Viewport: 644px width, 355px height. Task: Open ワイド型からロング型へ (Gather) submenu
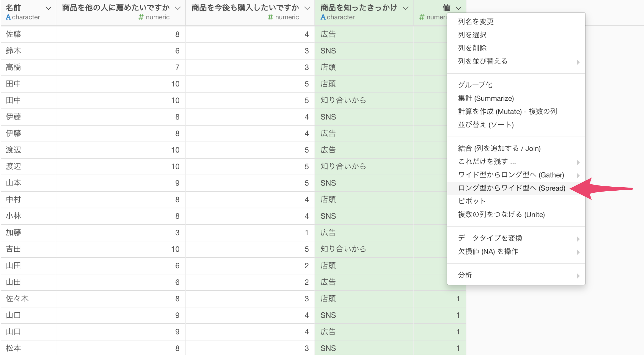pyautogui.click(x=516, y=175)
